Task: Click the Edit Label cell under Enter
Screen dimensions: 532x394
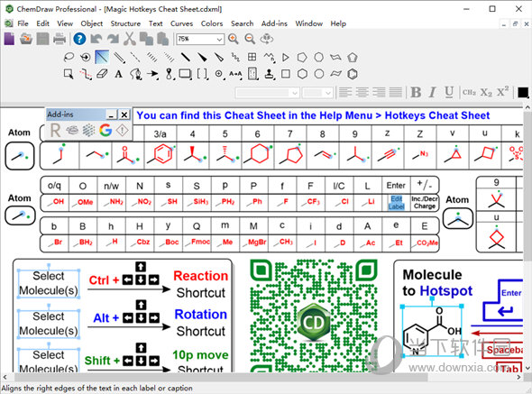Action: (396, 202)
